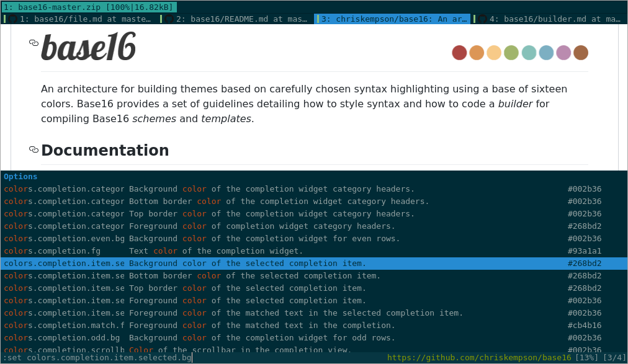Select 'Top border color of the selected completion item' row
The height and width of the screenshot is (364, 628).
tap(314, 288)
